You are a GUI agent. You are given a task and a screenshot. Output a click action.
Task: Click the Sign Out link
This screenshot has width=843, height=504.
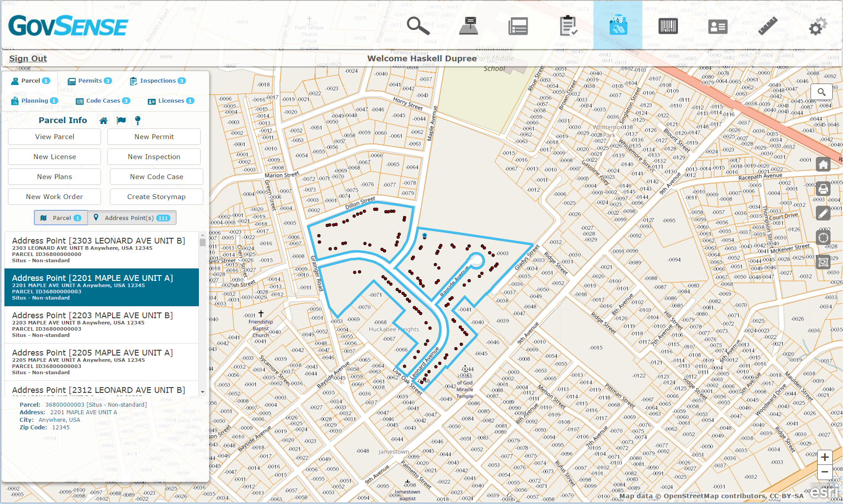tap(28, 58)
